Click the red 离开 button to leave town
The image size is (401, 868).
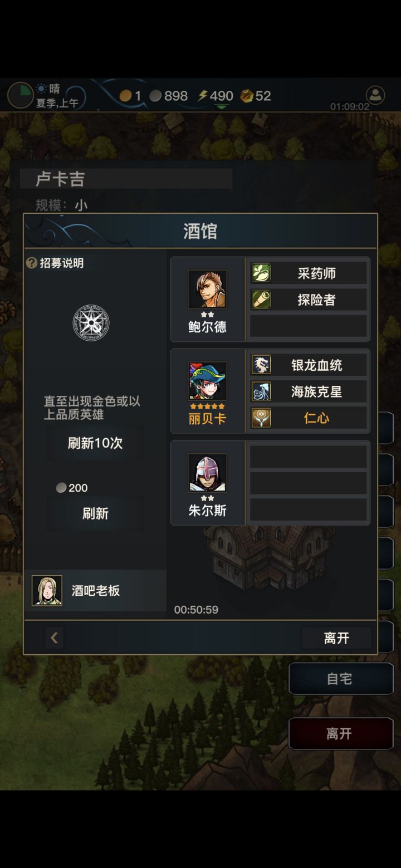(x=341, y=734)
